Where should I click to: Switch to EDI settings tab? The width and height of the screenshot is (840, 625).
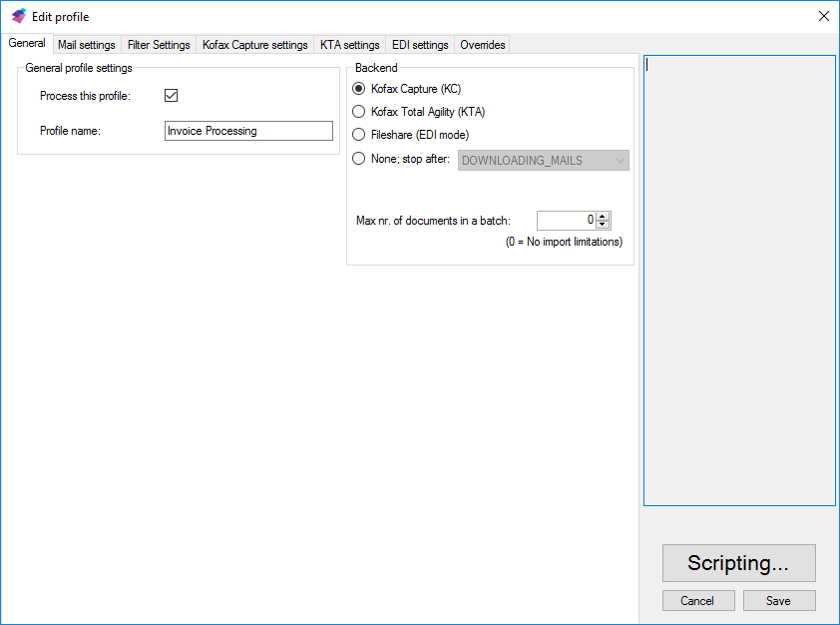(420, 45)
